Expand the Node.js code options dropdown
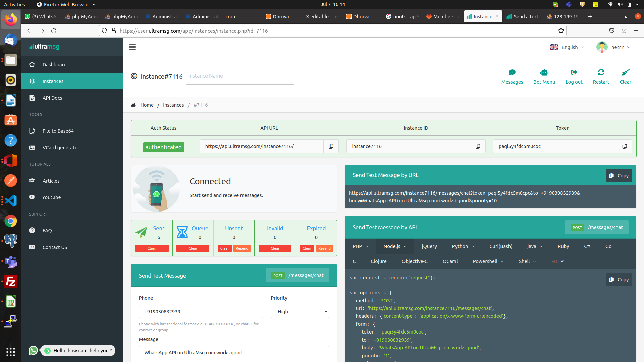 (395, 246)
